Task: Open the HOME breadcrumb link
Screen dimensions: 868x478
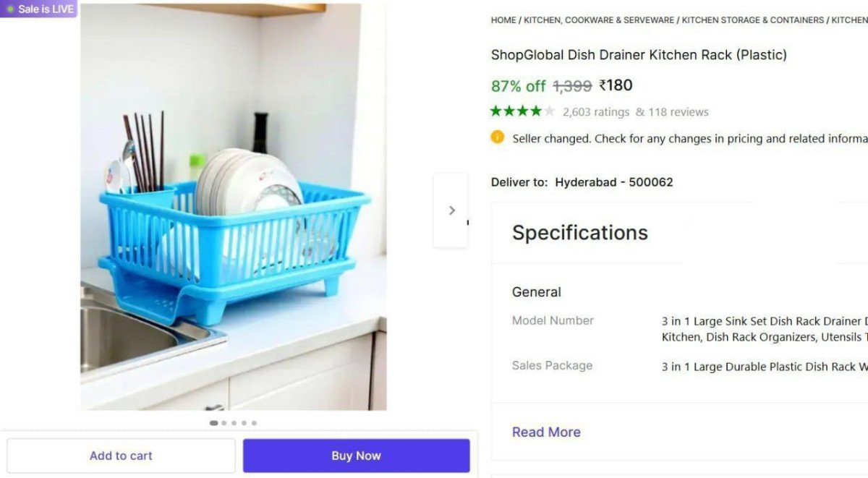Action: pos(503,20)
